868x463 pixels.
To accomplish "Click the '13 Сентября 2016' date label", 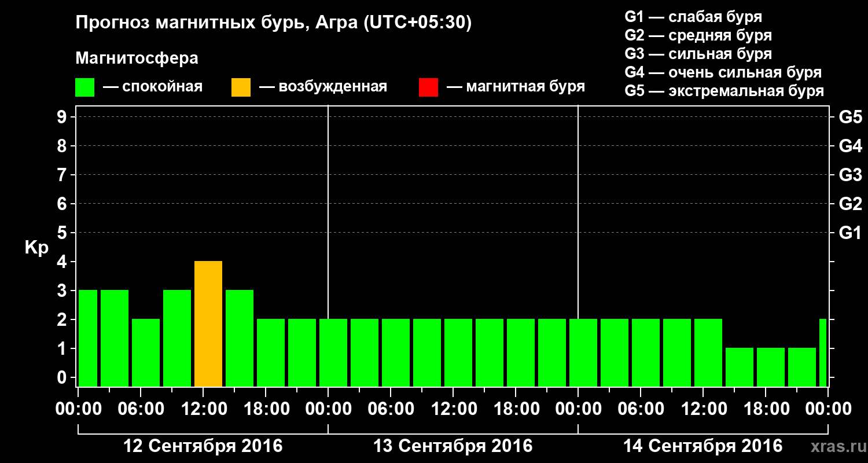I will click(453, 446).
